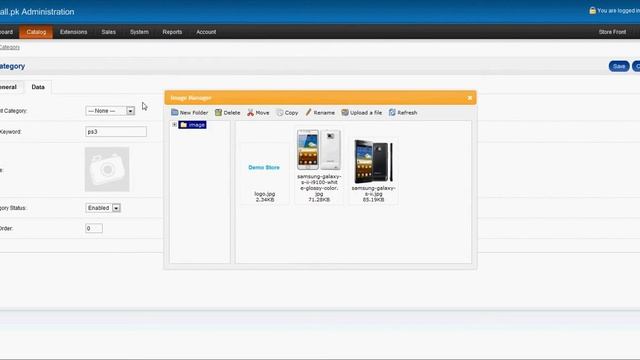Viewport: 640px width, 360px height.
Task: Open the Reports menu
Action: click(172, 32)
